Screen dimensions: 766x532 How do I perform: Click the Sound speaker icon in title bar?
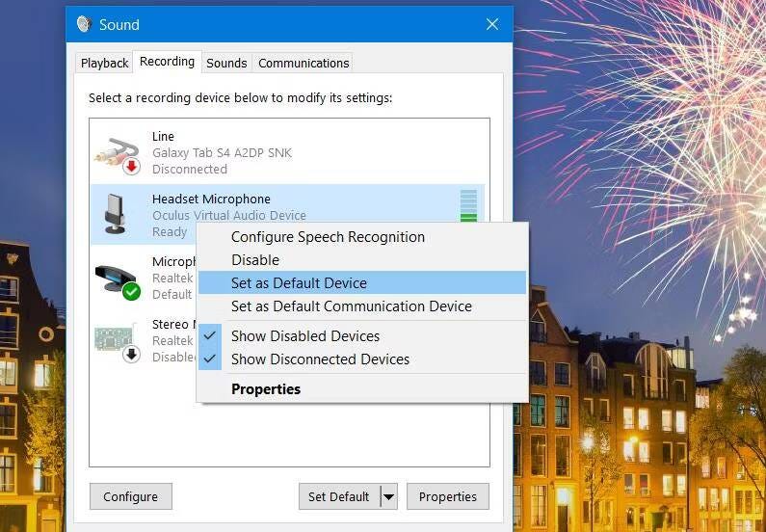(84, 24)
